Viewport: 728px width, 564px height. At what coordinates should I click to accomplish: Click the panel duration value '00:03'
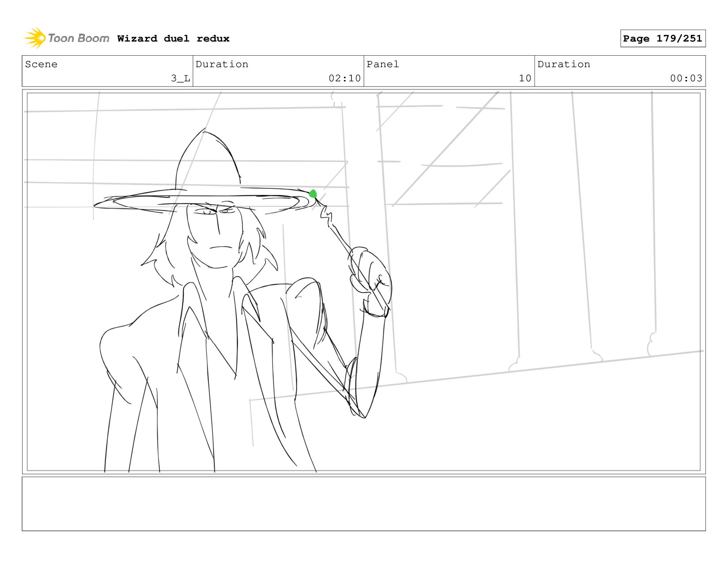686,78
